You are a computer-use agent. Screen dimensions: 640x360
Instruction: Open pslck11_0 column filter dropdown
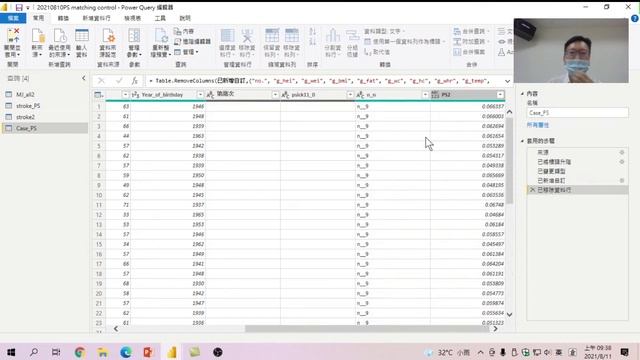(350, 95)
